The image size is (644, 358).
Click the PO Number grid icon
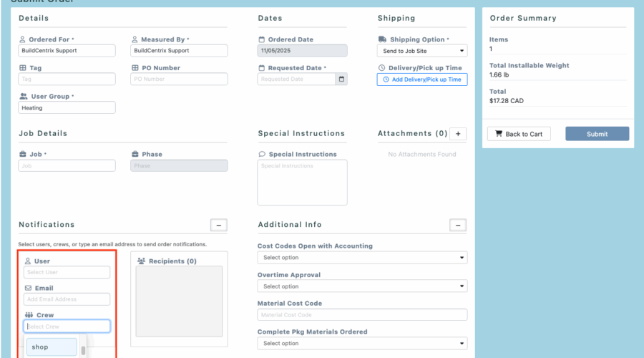(x=135, y=68)
